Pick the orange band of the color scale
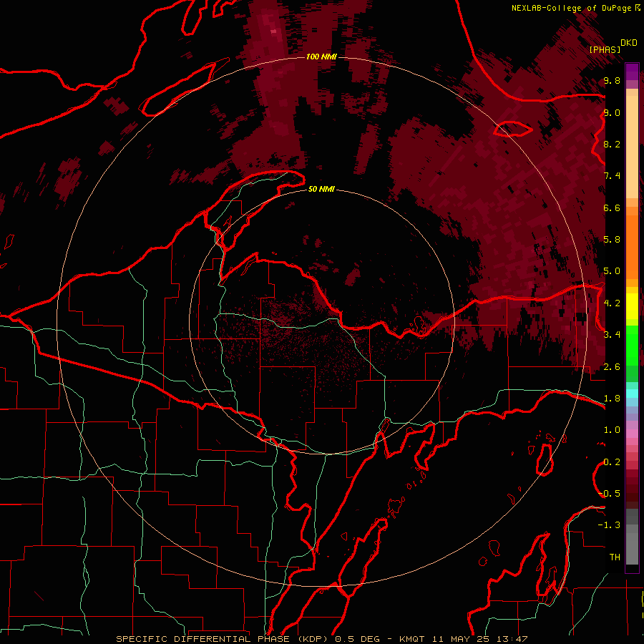Viewport: 644px width, 644px height. (632, 246)
